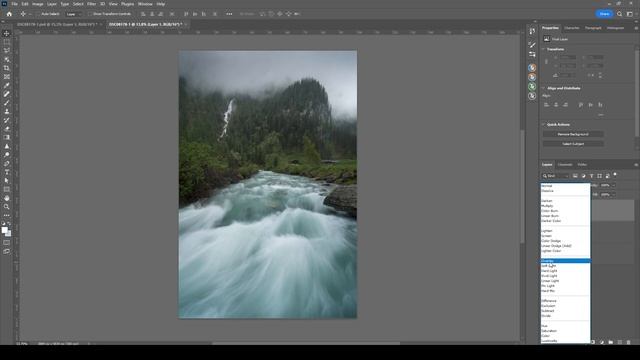This screenshot has width=640, height=360.
Task: Choose Overlay blend mode
Action: (565, 261)
